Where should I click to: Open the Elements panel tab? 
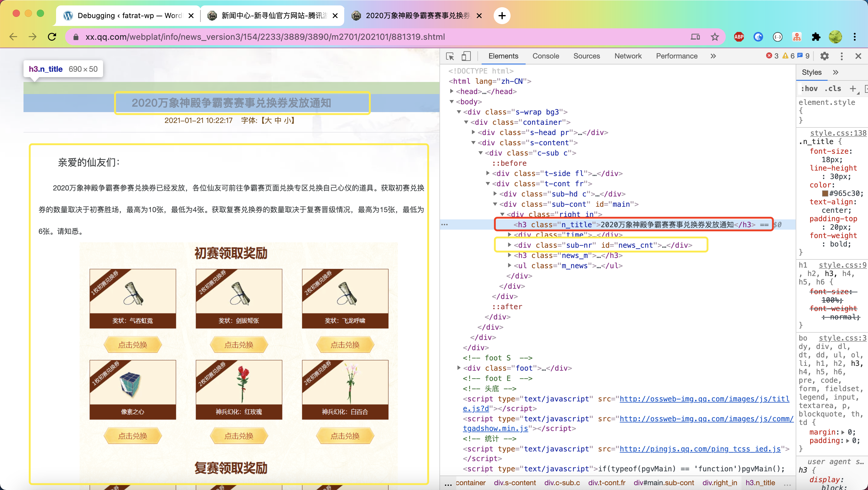click(503, 56)
